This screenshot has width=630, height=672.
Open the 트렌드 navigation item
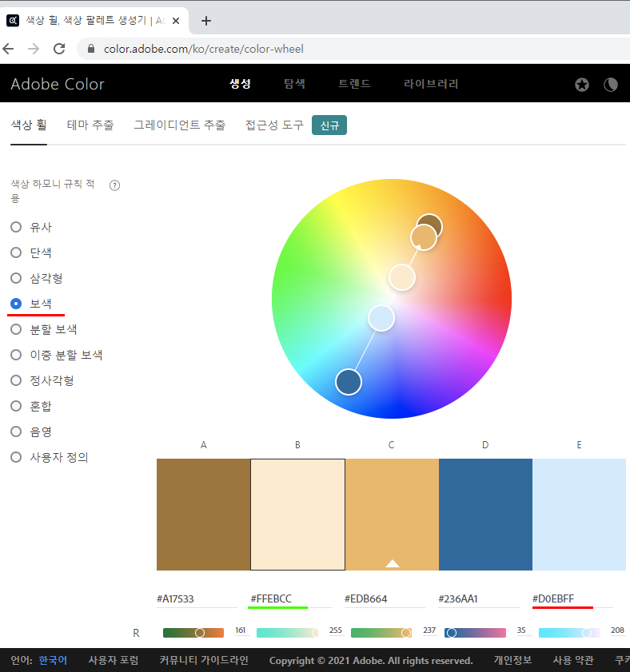(x=354, y=84)
